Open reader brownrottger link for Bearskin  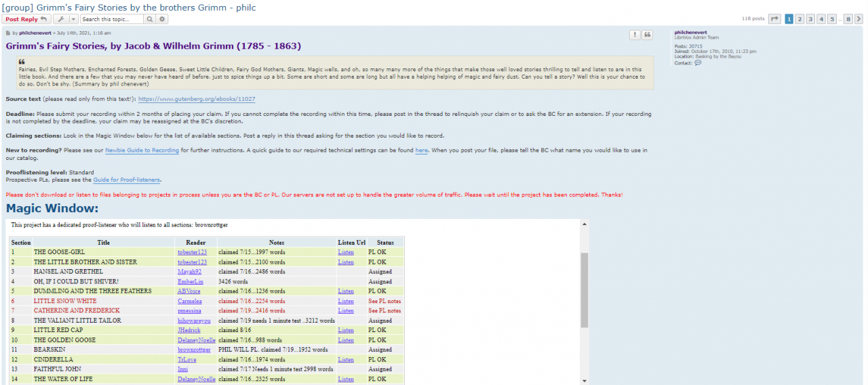194,350
